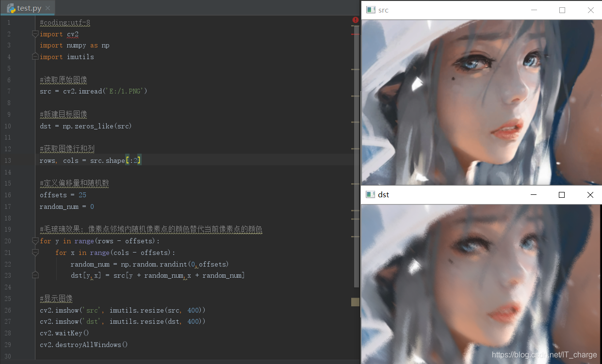Maximize the src window
This screenshot has height=364, width=602.
[562, 10]
